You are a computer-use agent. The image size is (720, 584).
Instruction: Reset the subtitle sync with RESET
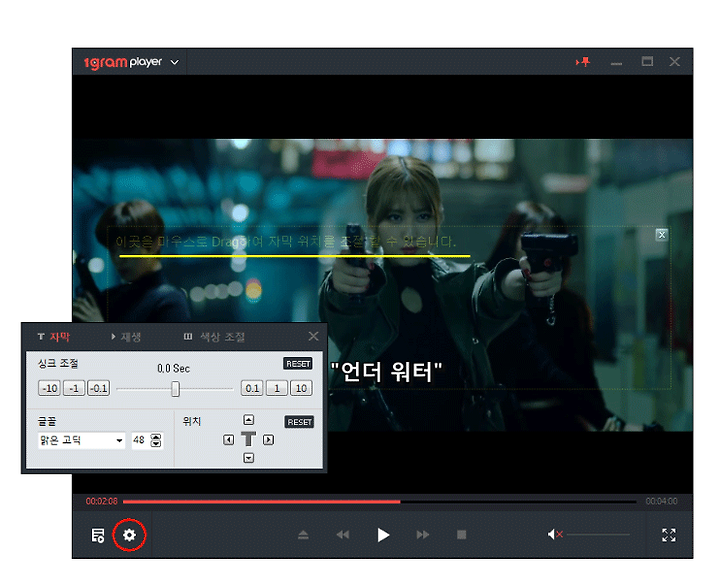pos(298,364)
